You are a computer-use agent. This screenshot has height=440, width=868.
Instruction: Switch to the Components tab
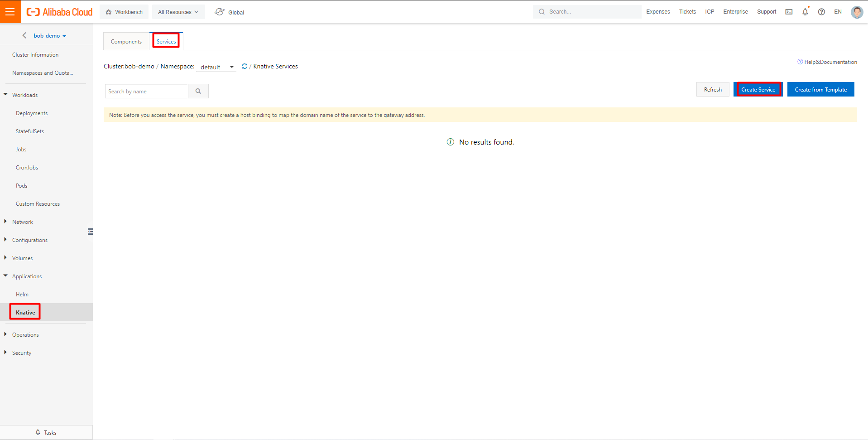tap(126, 42)
